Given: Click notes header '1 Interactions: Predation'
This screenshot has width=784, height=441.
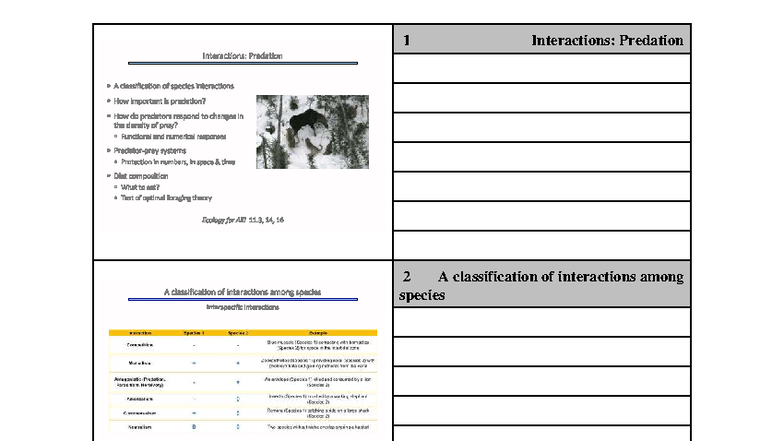Looking at the screenshot, I should point(542,40).
